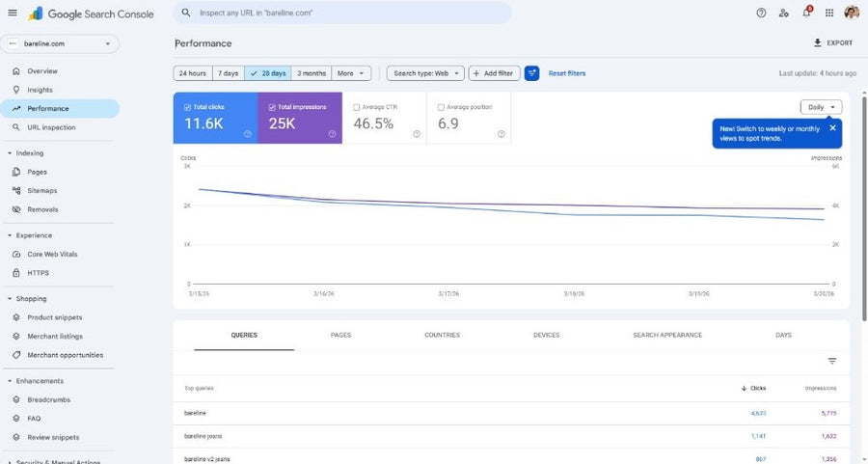Click help icon on Average position card

[501, 133]
